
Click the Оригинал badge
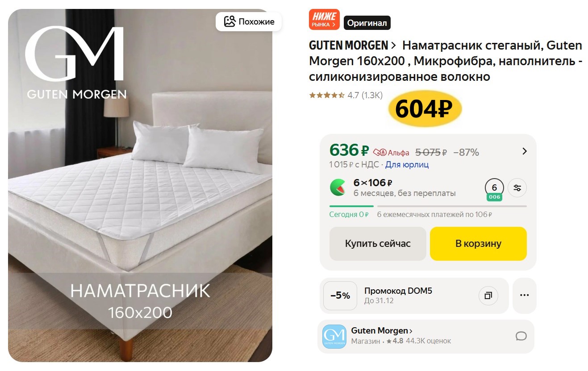coord(367,23)
